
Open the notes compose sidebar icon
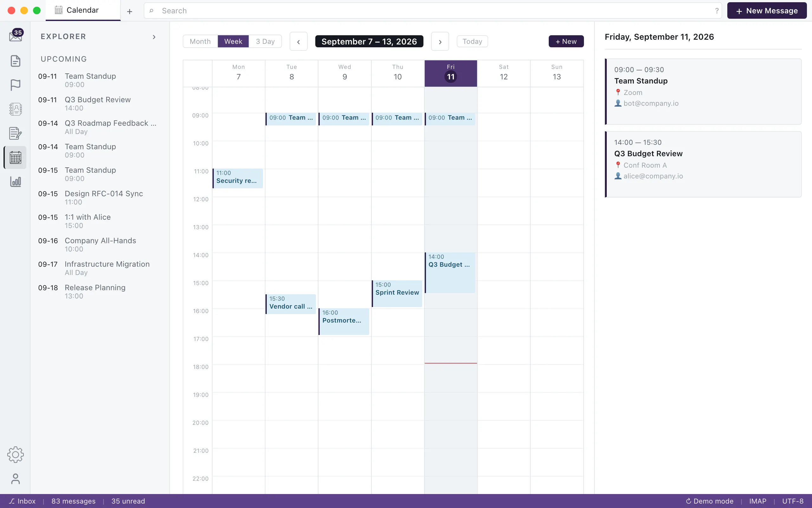click(16, 133)
